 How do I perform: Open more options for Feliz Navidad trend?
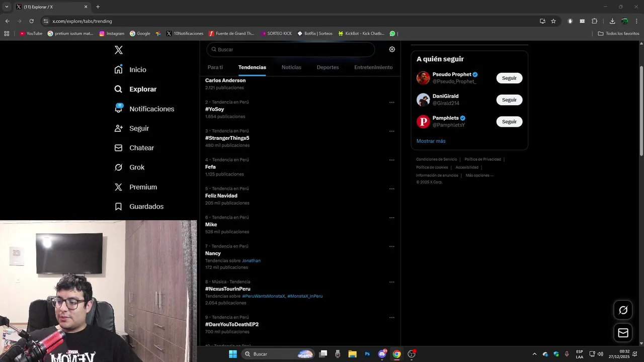tap(391, 189)
